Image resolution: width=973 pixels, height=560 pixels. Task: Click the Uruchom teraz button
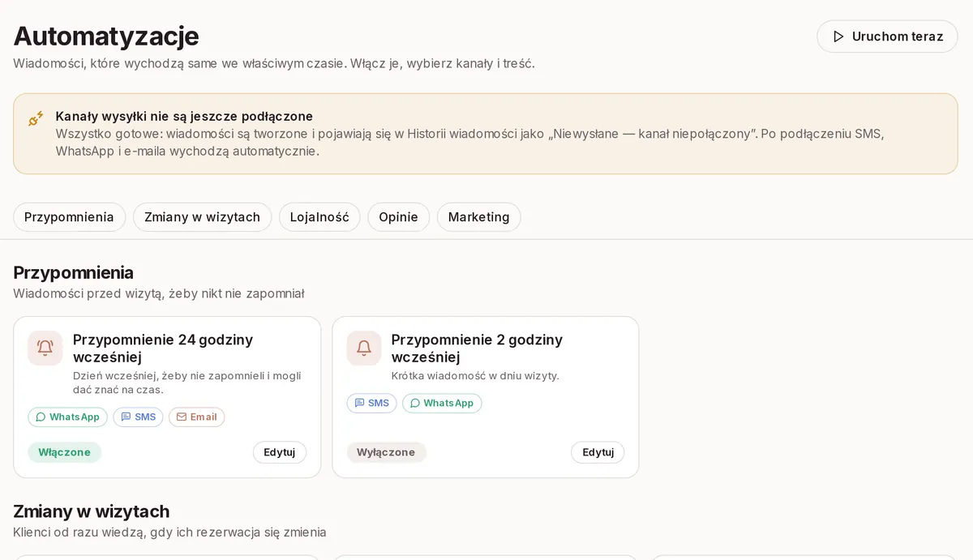(x=887, y=36)
